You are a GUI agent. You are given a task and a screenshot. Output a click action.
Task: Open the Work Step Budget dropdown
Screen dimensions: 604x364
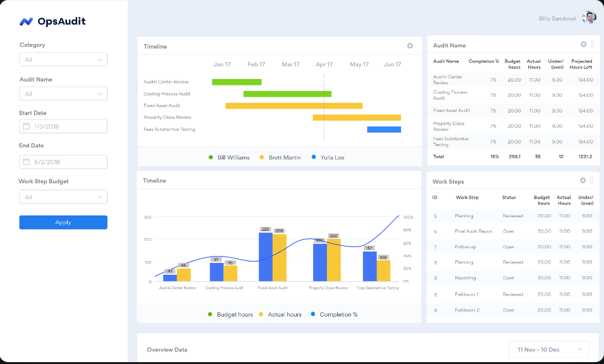click(63, 197)
